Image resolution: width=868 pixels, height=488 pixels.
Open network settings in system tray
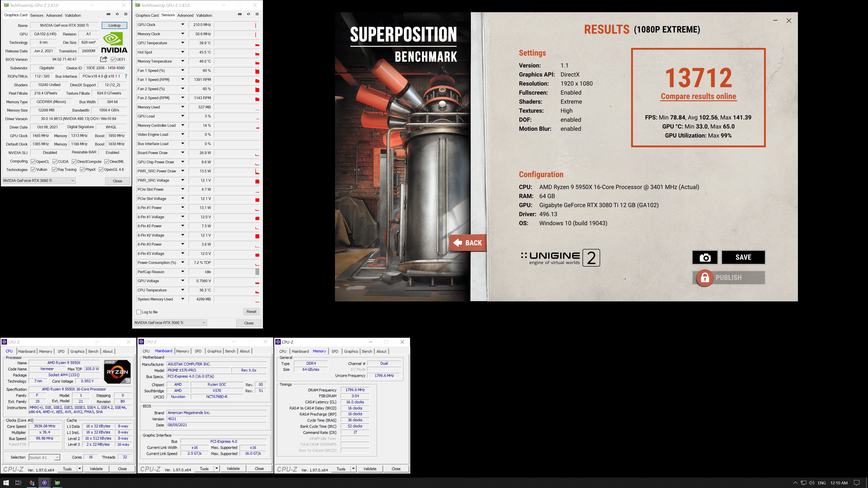[x=803, y=483]
